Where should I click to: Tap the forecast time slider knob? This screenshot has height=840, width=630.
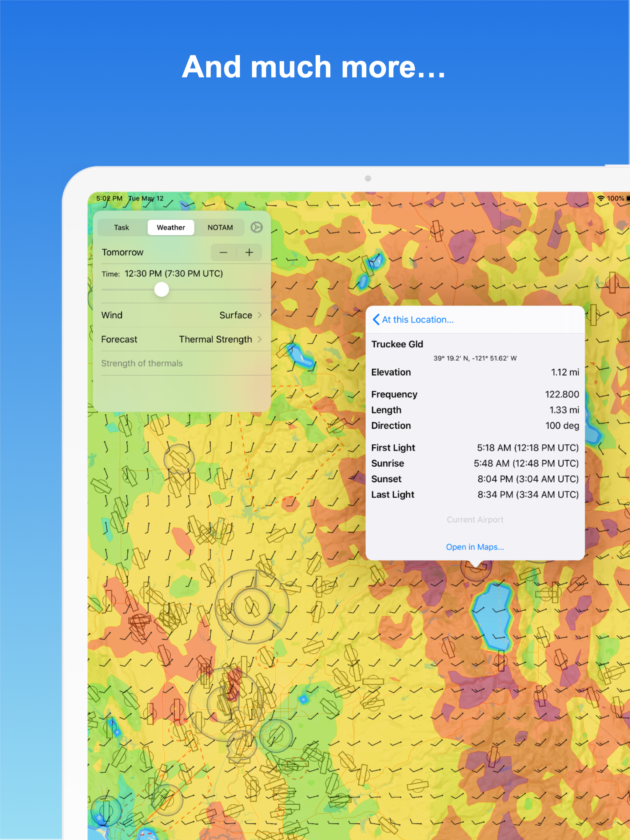click(161, 289)
